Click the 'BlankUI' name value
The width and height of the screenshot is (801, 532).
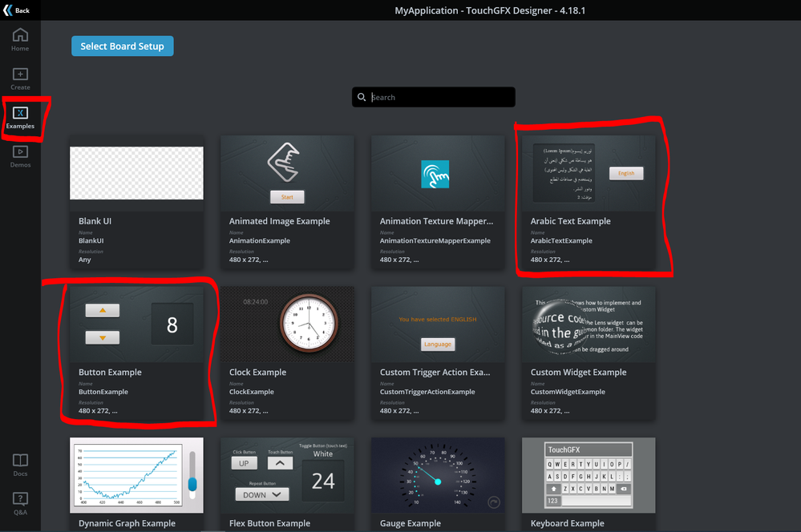(x=91, y=240)
